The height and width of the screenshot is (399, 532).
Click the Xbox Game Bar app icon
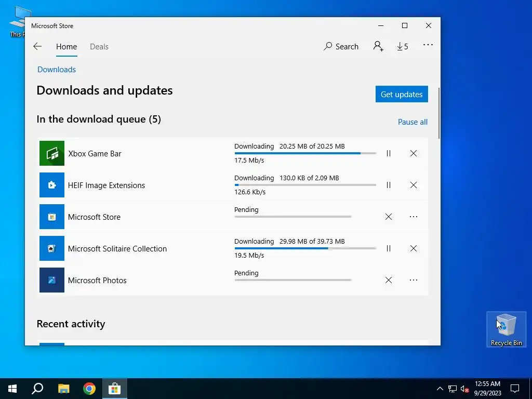(51, 153)
